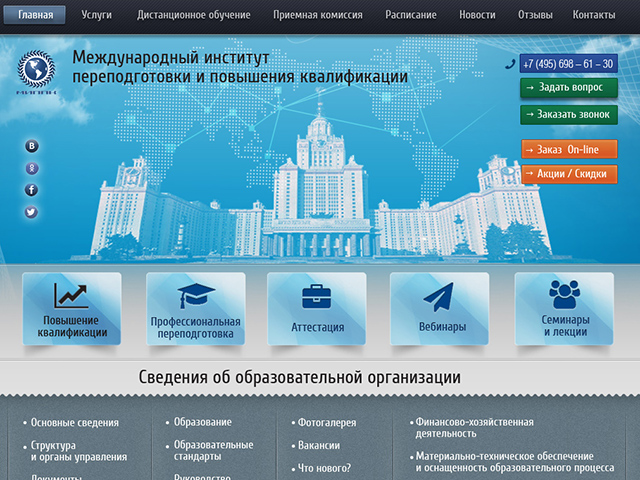The image size is (640, 480).
Task: Open the Повышение квалификации tile label
Action: pyautogui.click(x=71, y=326)
